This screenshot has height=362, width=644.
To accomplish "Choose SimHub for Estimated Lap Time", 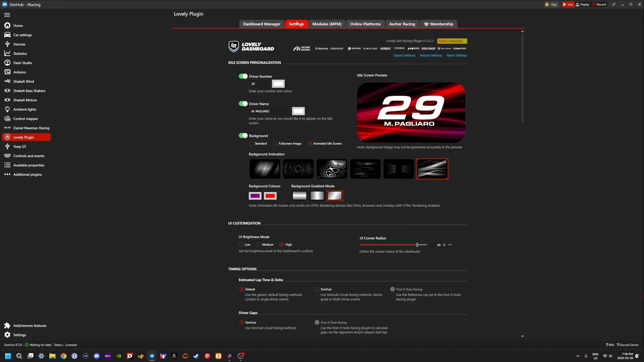I will (317, 289).
